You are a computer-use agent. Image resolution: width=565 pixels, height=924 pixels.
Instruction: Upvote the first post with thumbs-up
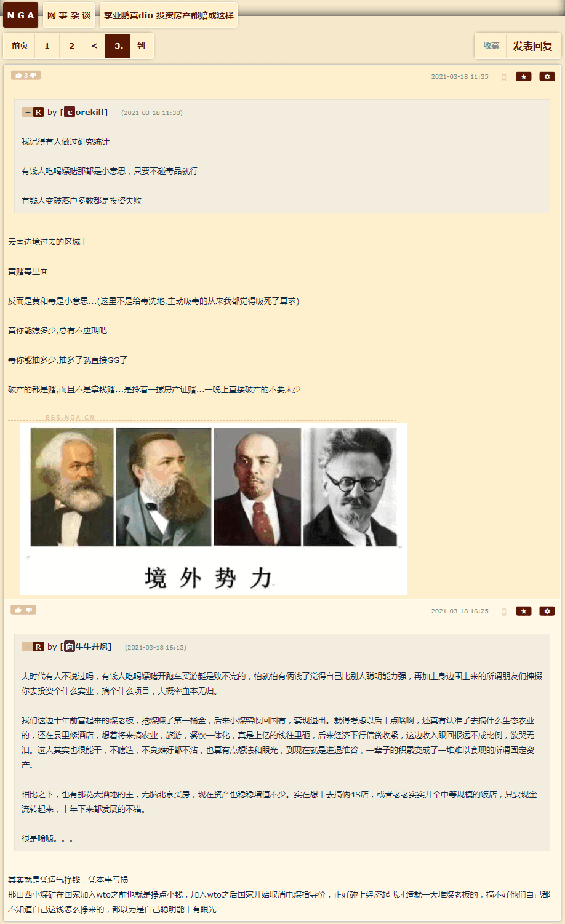pos(18,76)
